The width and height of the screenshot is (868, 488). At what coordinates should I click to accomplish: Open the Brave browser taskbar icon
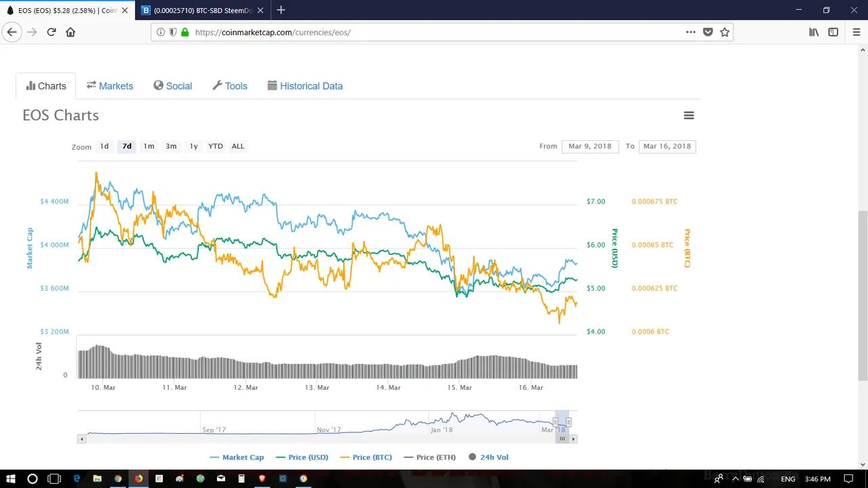pos(262,479)
